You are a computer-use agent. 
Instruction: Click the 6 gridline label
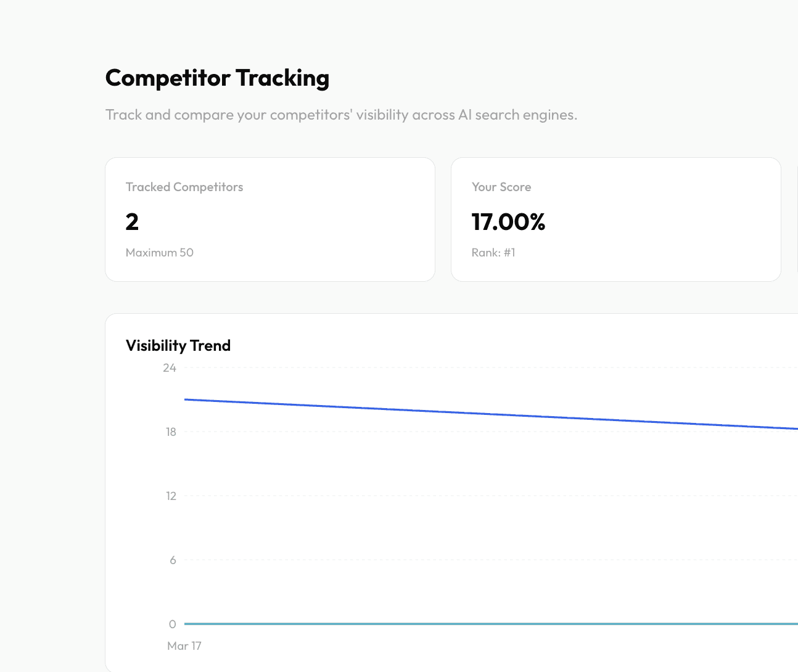tap(173, 560)
